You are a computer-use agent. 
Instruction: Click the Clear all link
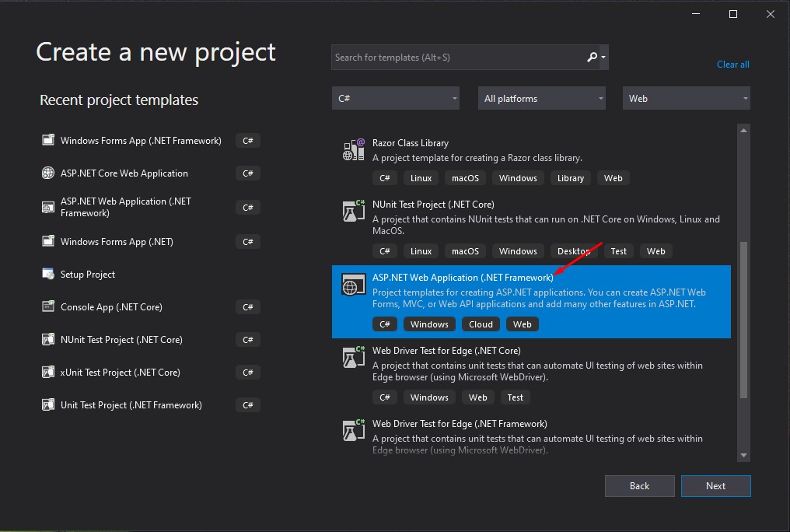pyautogui.click(x=732, y=64)
